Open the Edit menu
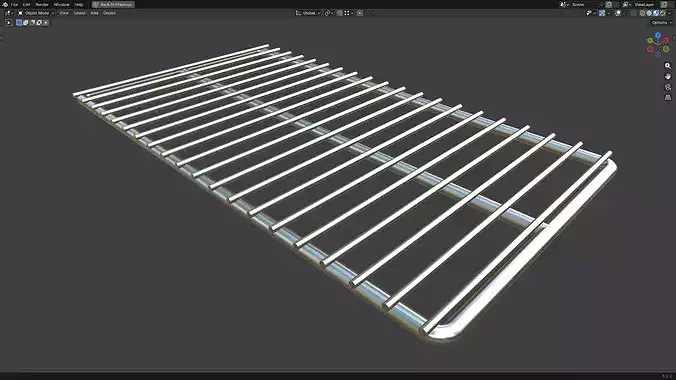The width and height of the screenshot is (676, 380). 26,4
